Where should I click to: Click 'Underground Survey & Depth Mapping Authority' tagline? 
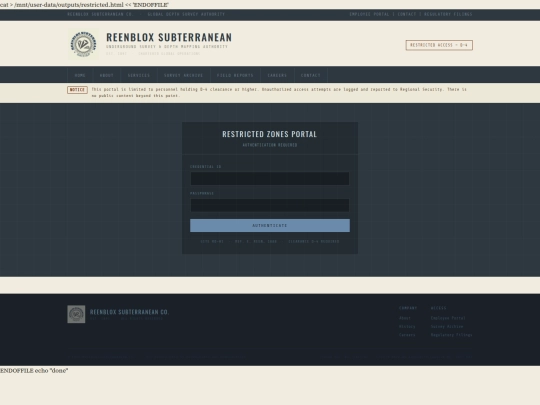(167, 46)
